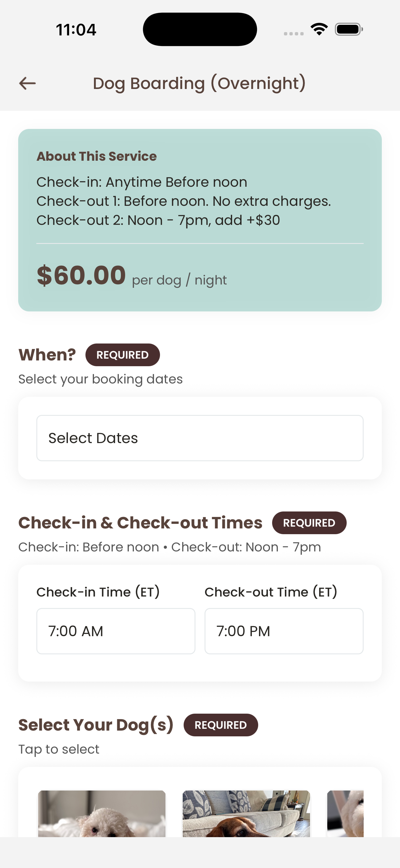Tap REQUIRED badge beside Check-in & Check-out Times
Screen dimensions: 400x868
[309, 523]
